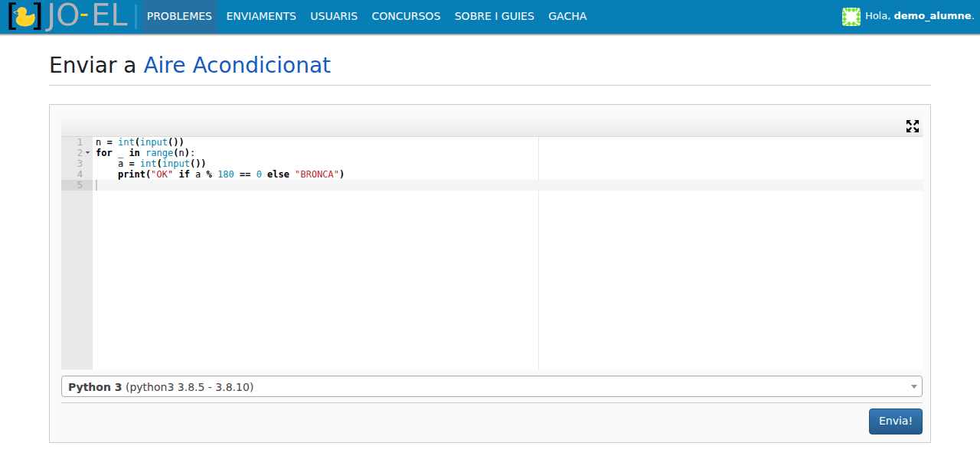
Task: Go to ENVIAMENTS in the navbar
Action: (261, 17)
